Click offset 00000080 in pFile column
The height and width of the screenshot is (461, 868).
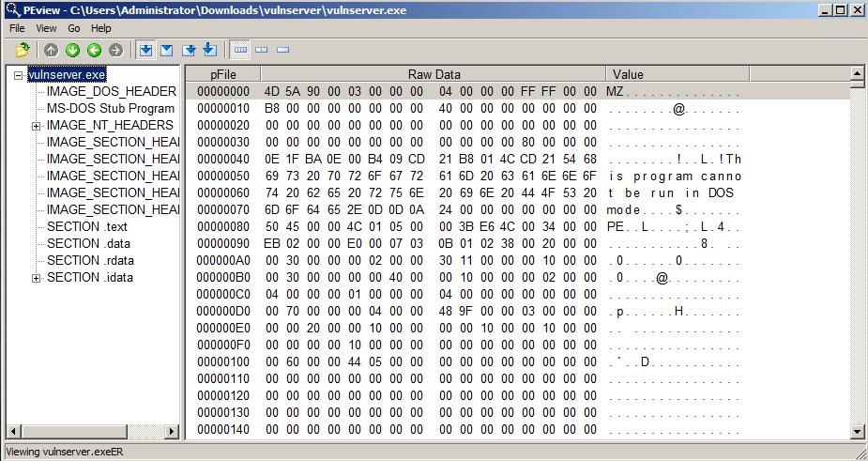223,226
